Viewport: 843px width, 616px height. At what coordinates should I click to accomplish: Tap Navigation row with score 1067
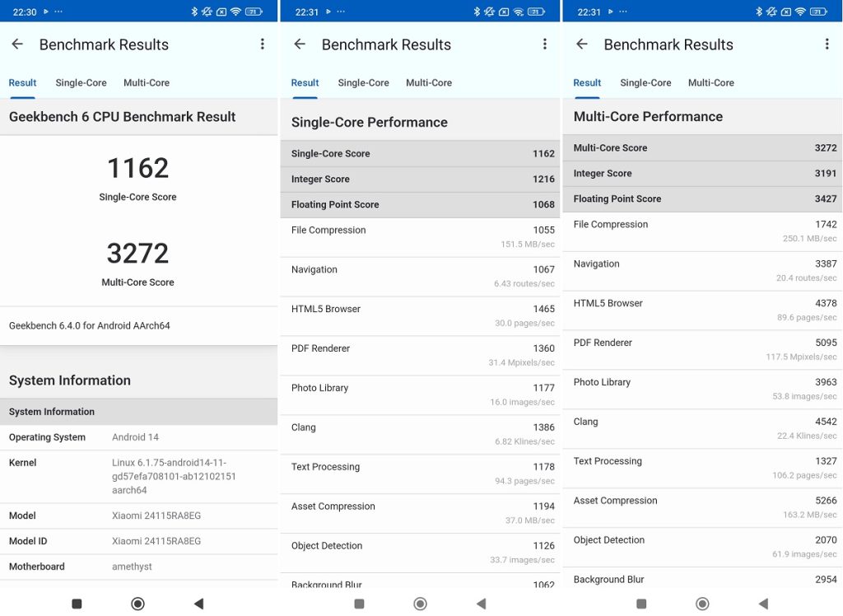click(x=421, y=277)
